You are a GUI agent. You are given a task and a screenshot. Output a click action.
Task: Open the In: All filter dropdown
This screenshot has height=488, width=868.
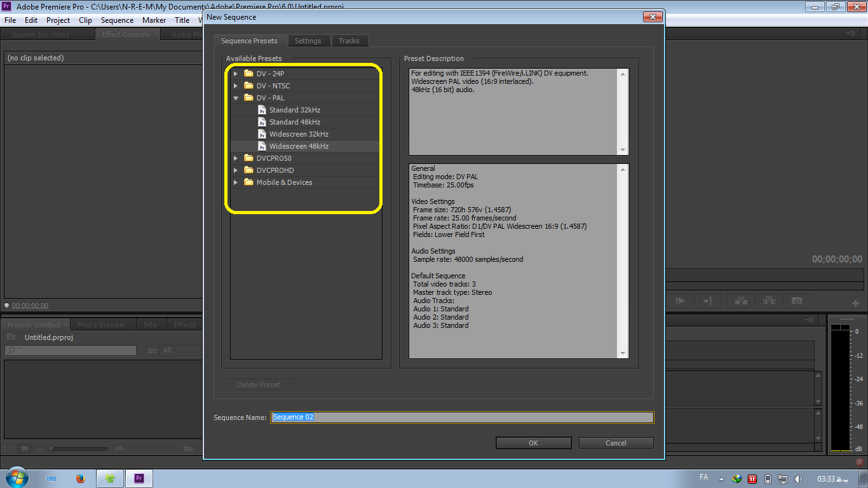click(182, 350)
